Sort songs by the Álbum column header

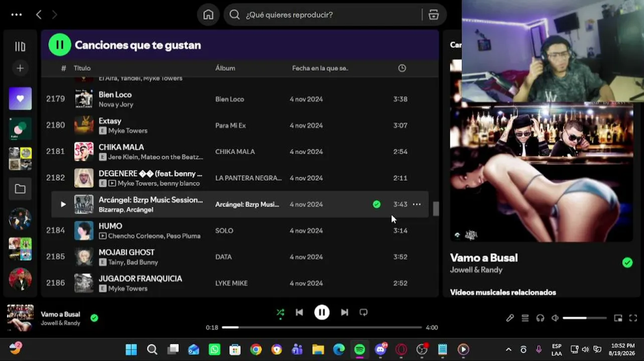225,68
